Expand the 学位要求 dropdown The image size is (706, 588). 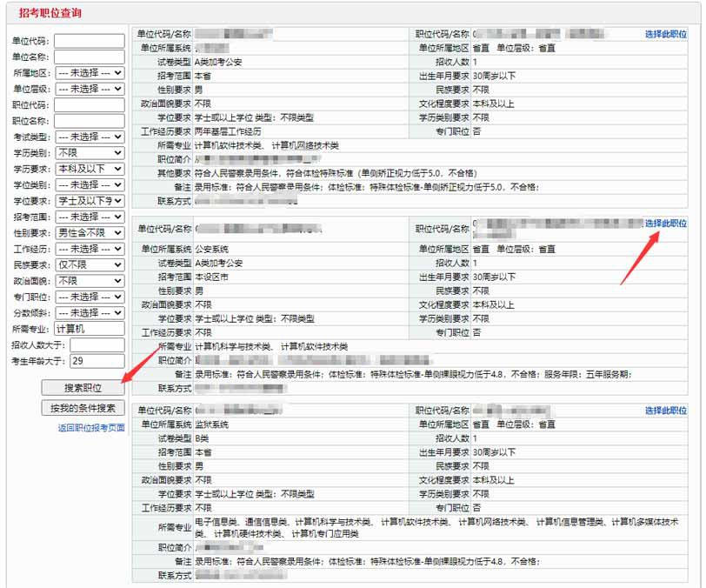point(90,201)
